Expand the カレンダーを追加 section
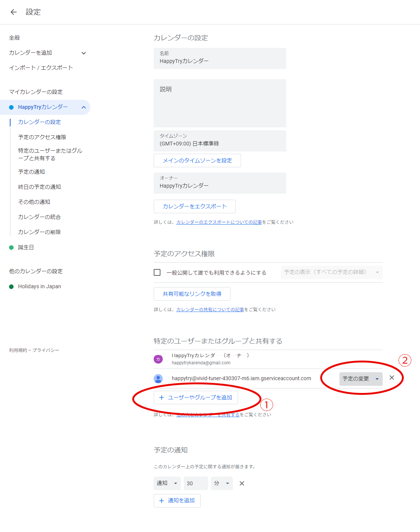This screenshot has width=420, height=532. pyautogui.click(x=84, y=53)
